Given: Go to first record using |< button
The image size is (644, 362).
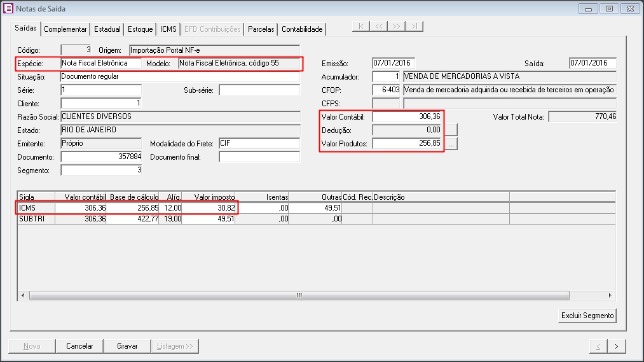Looking at the screenshot, I should pyautogui.click(x=361, y=26).
